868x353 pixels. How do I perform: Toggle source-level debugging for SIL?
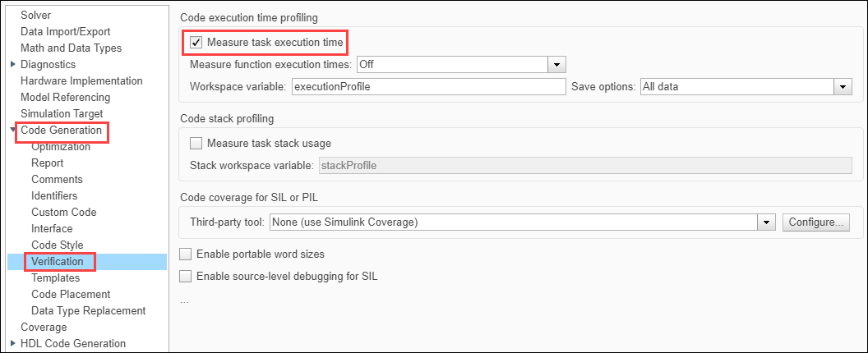186,276
